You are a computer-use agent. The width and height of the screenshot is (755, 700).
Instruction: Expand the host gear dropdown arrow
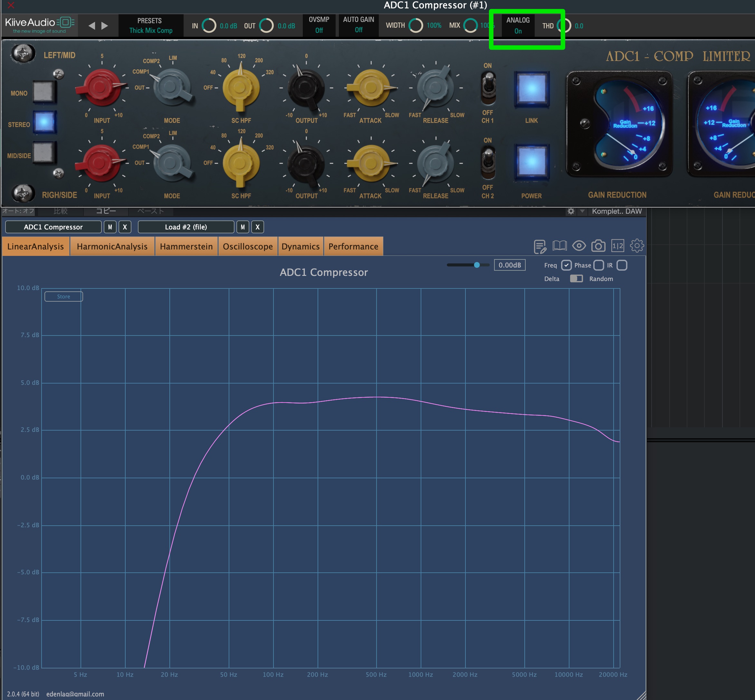pyautogui.click(x=582, y=211)
